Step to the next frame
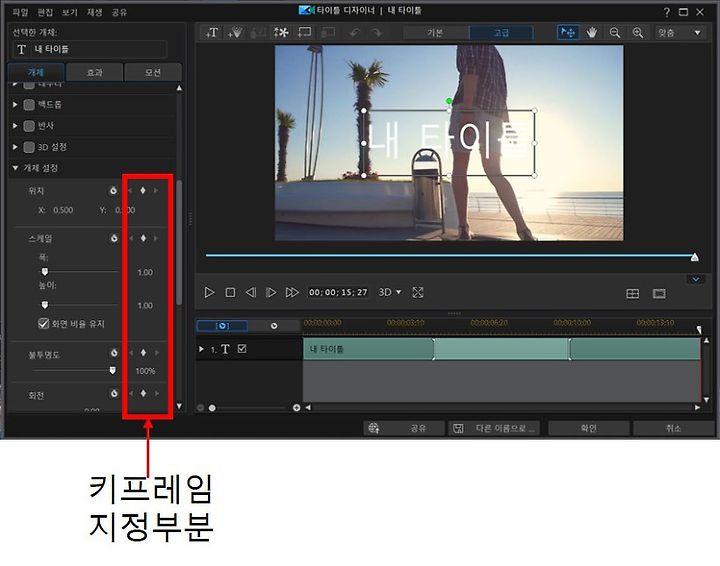This screenshot has height=566, width=720. pyautogui.click(x=271, y=292)
